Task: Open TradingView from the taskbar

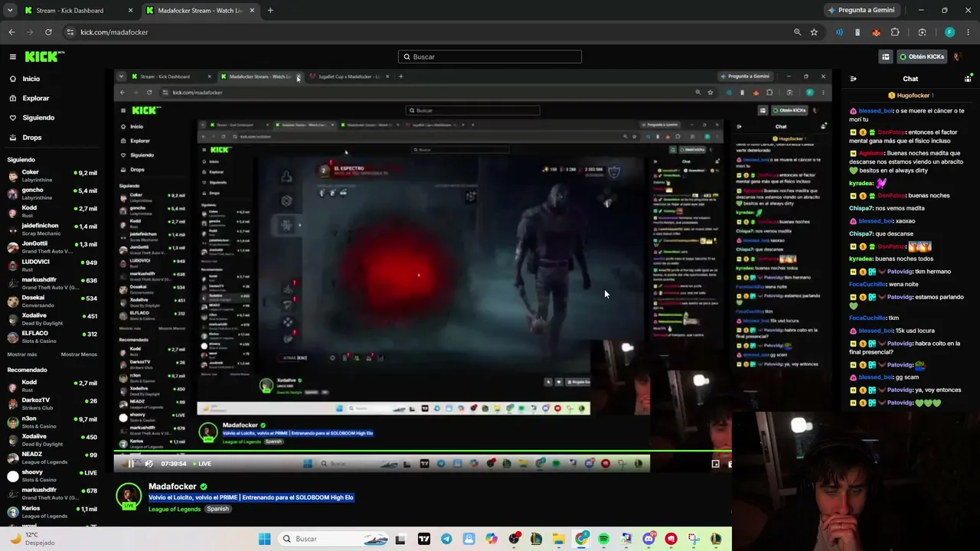Action: [423, 539]
